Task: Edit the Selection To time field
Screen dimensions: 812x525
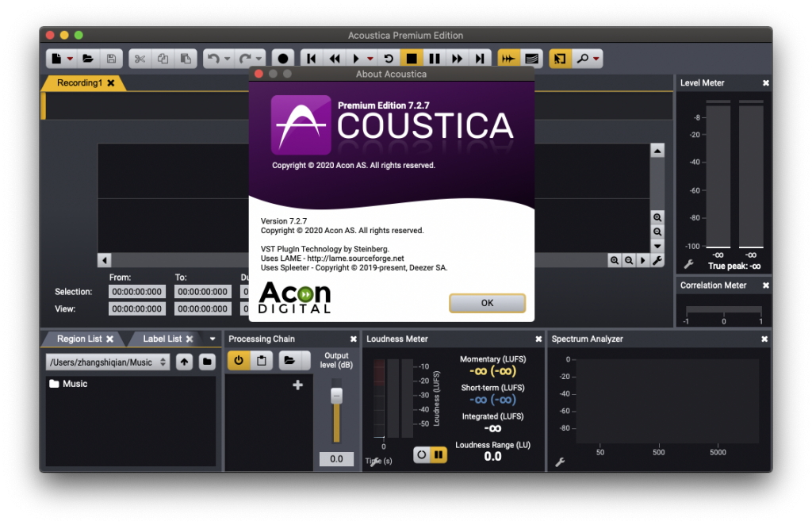Action: (202, 292)
